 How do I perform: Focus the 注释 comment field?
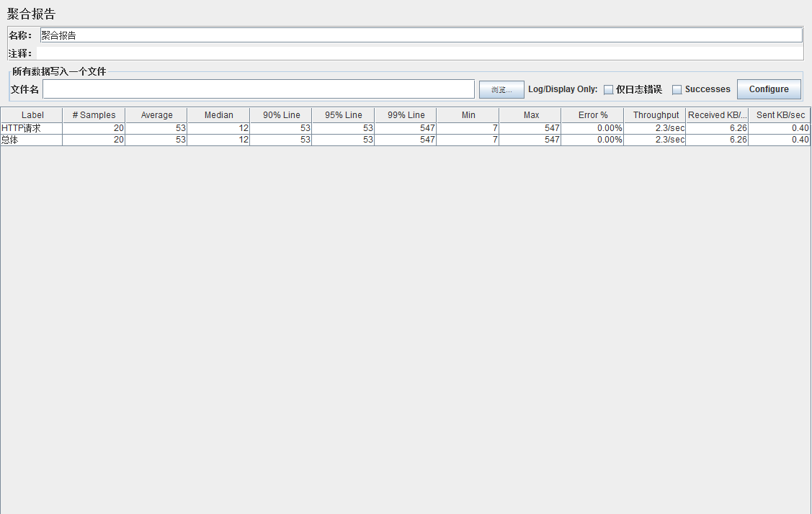(x=420, y=53)
